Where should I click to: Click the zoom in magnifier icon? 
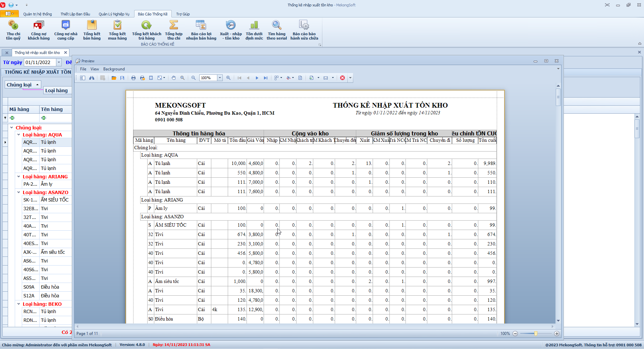click(228, 78)
